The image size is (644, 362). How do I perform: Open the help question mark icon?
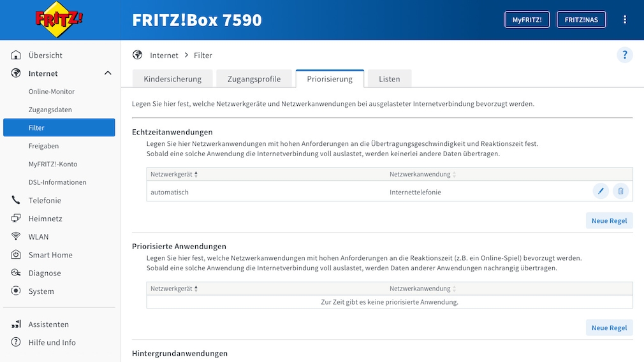point(624,55)
